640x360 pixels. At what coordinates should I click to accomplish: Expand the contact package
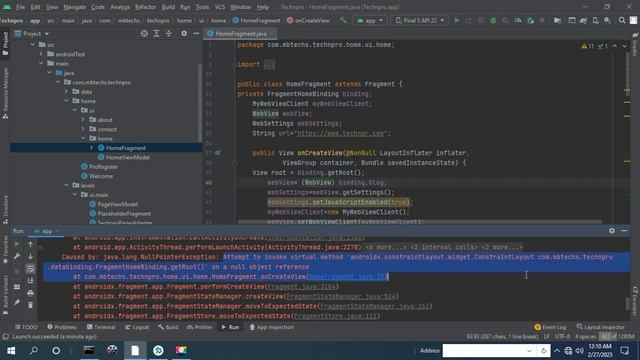tap(83, 129)
